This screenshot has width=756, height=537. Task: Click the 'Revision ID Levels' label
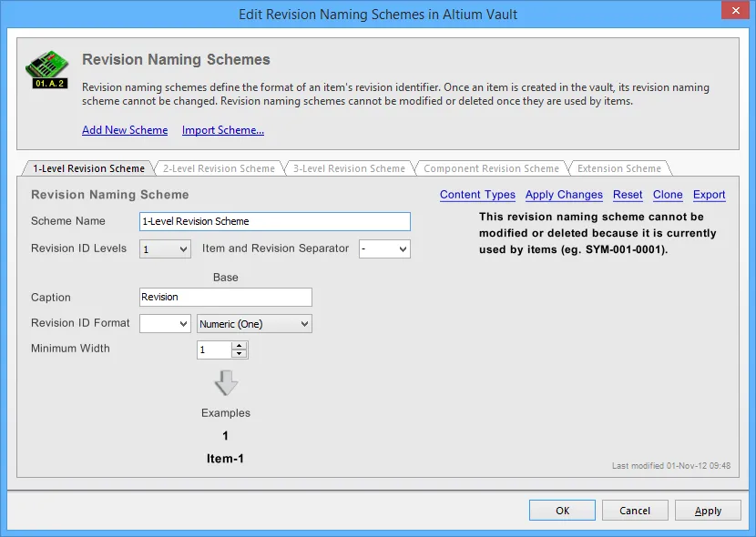pyautogui.click(x=78, y=248)
